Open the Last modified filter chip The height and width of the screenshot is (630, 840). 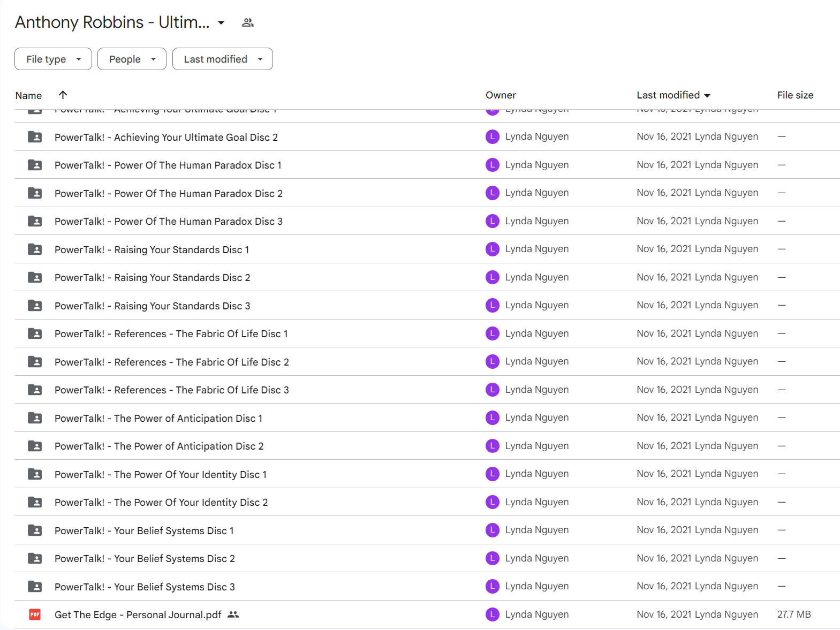(x=223, y=59)
